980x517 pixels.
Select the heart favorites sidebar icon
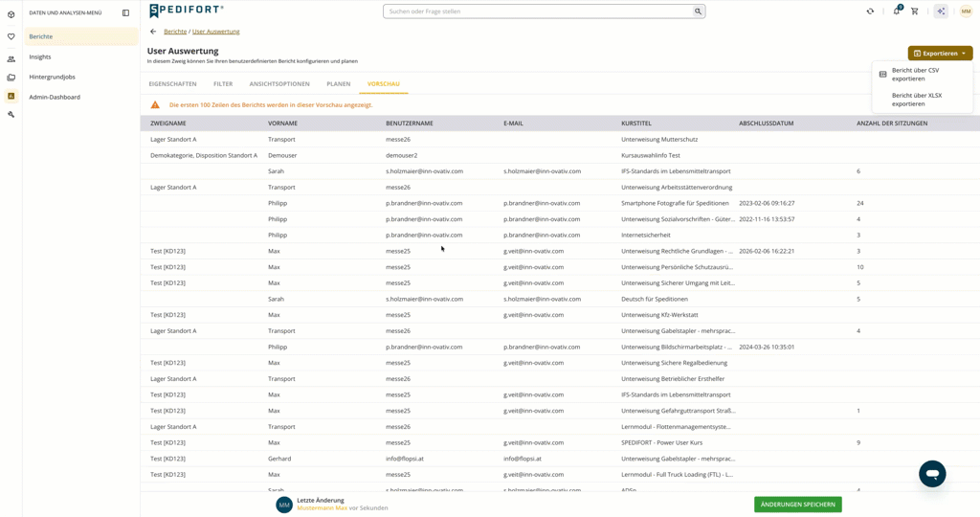(11, 37)
